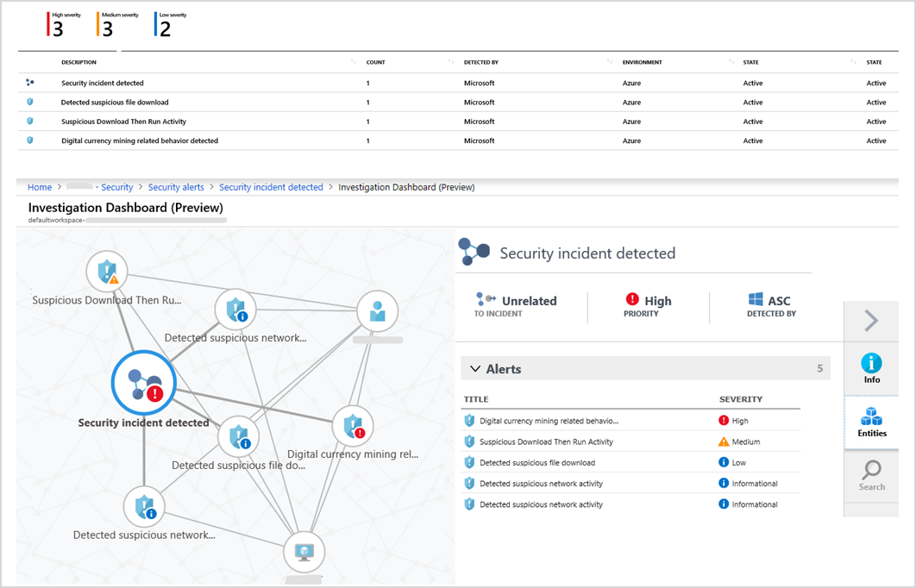Open the Info side panel
This screenshot has height=588, width=916.
tap(871, 369)
